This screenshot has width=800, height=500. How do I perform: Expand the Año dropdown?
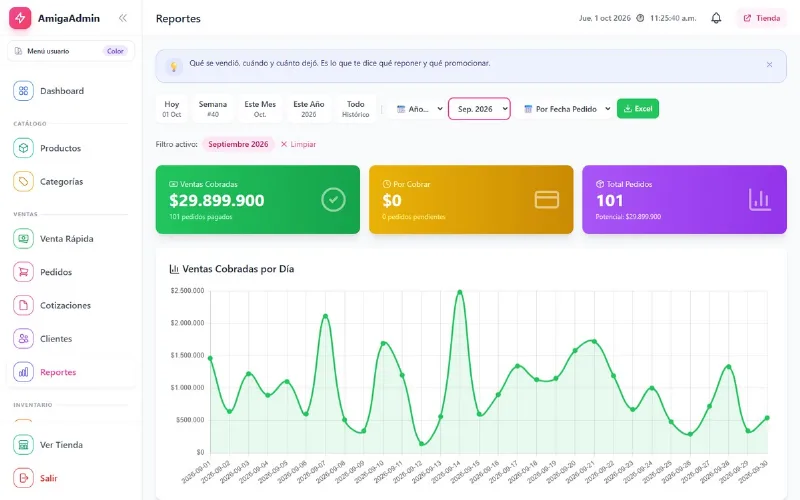click(x=419, y=109)
